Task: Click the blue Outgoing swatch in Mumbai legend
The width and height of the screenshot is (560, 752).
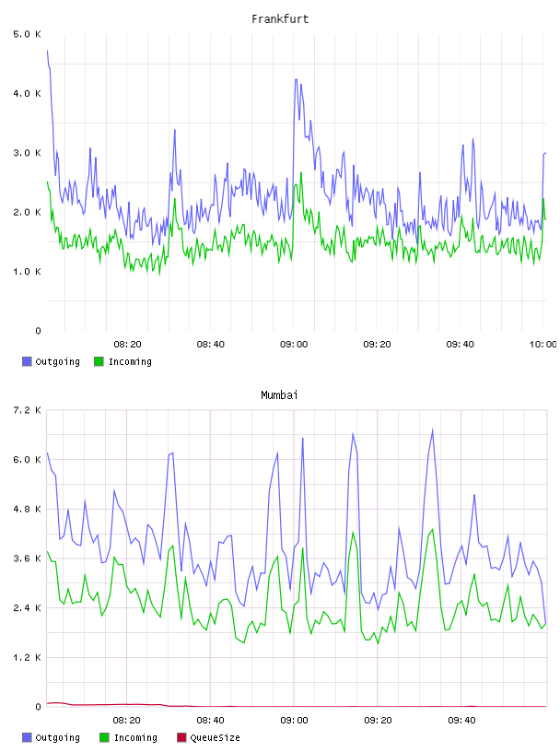Action: pyautogui.click(x=27, y=737)
